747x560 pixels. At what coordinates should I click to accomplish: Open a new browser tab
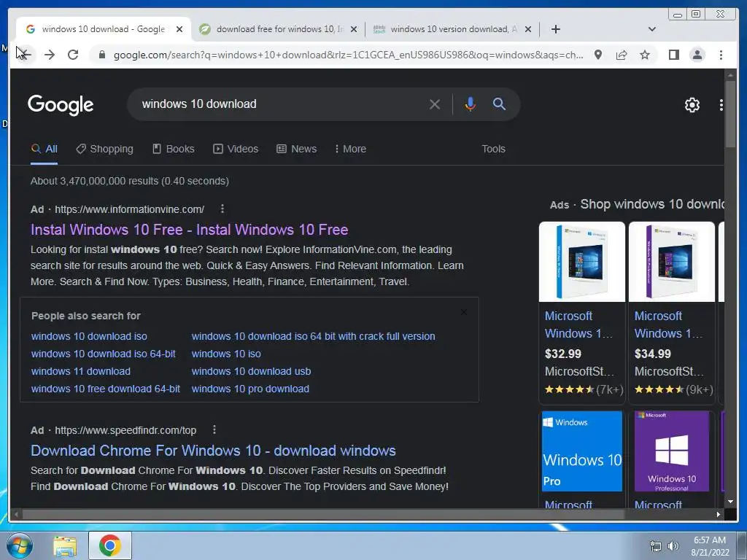click(x=555, y=29)
